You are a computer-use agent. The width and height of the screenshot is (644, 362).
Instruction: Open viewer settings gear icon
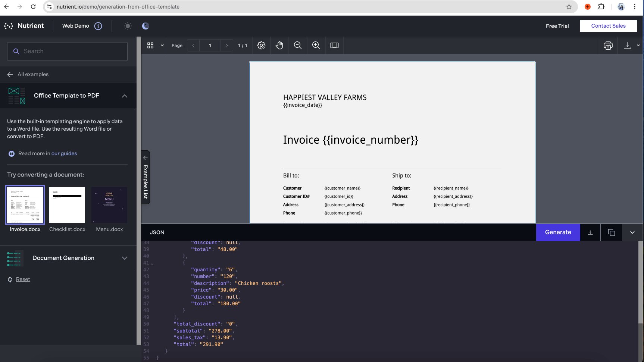click(261, 46)
